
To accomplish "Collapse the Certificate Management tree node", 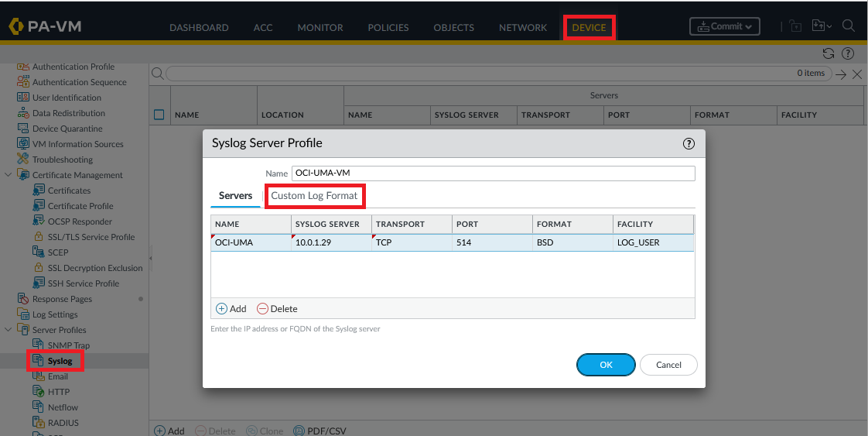I will click(x=9, y=175).
